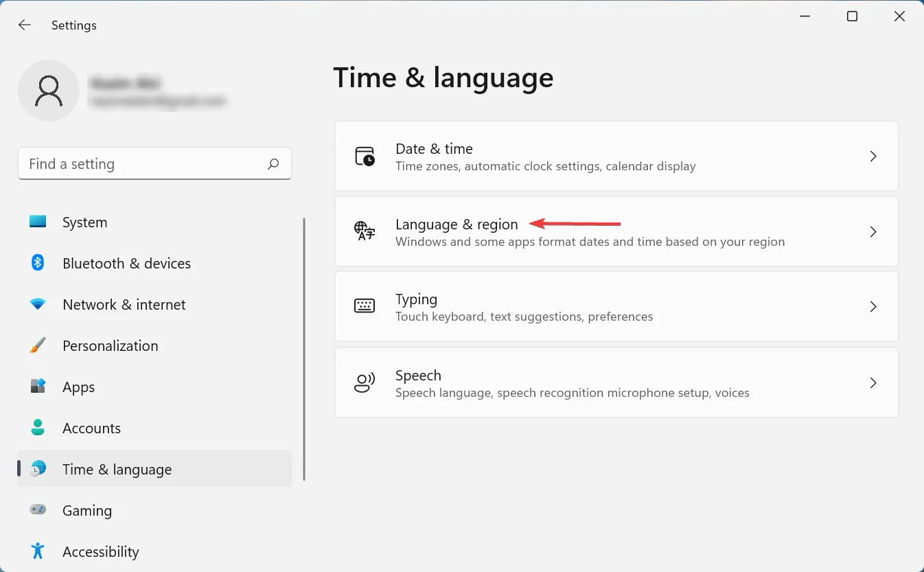
Task: Open Apps in the sidebar
Action: [78, 387]
